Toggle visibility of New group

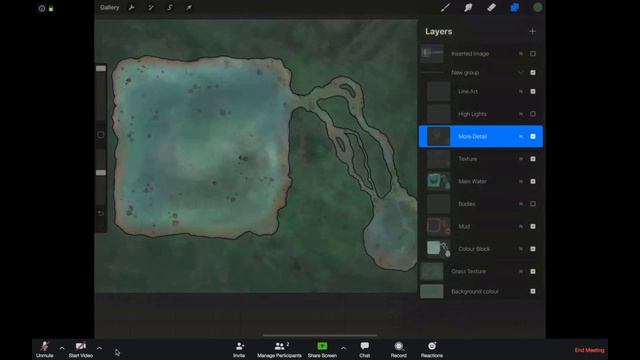pyautogui.click(x=533, y=72)
